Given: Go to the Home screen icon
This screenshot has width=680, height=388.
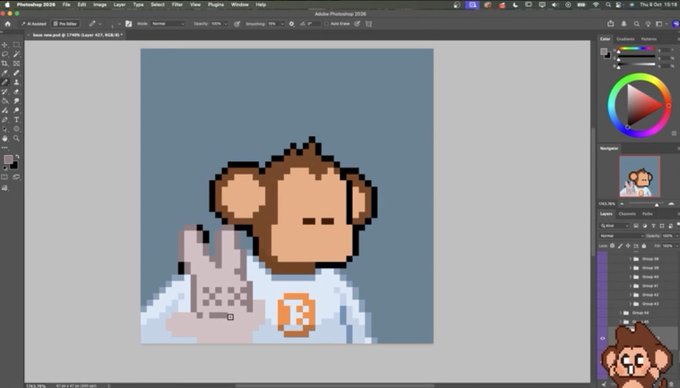Looking at the screenshot, I should point(7,24).
